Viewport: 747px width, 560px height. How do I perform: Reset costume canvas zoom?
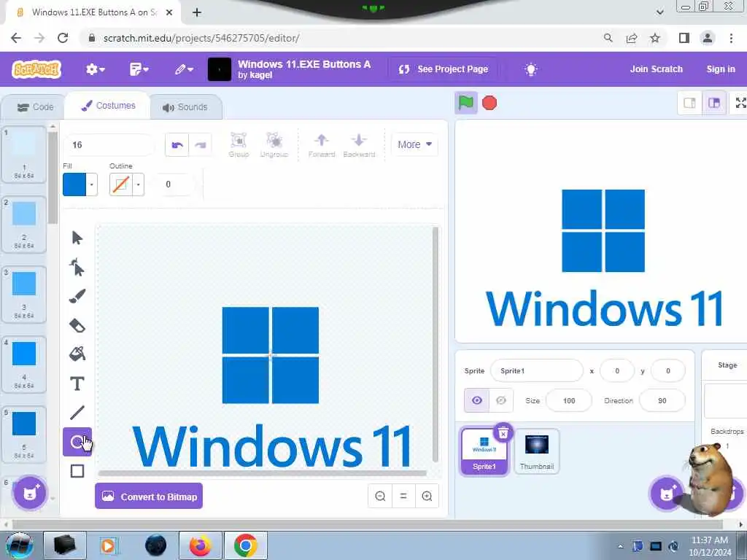(x=403, y=496)
